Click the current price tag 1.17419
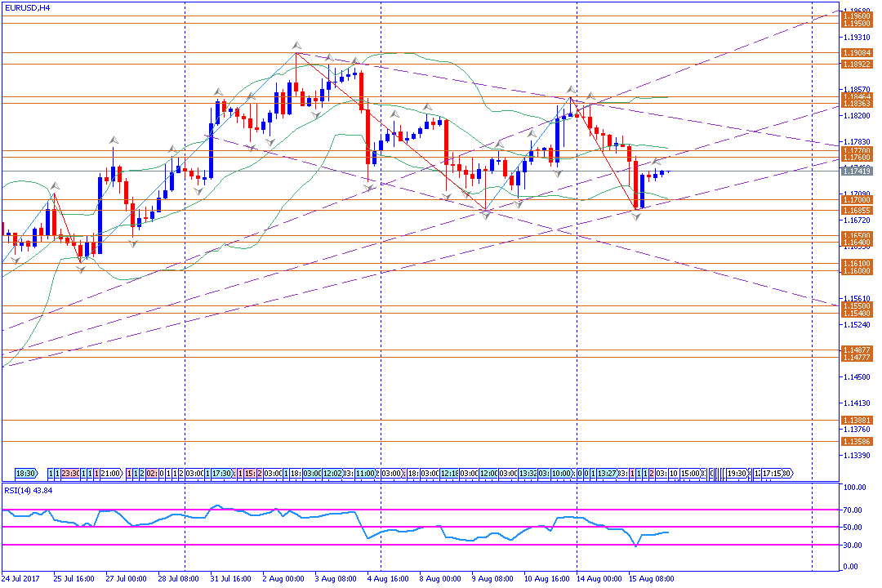 click(x=856, y=171)
